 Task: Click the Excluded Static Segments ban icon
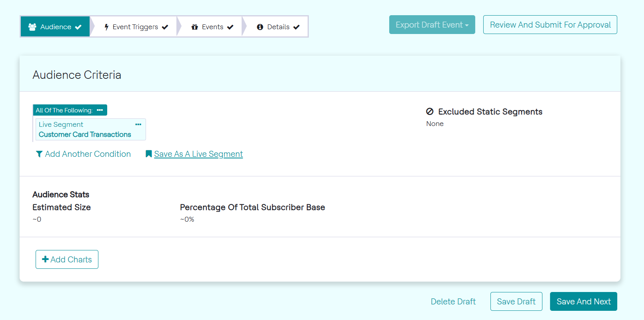[x=430, y=112]
